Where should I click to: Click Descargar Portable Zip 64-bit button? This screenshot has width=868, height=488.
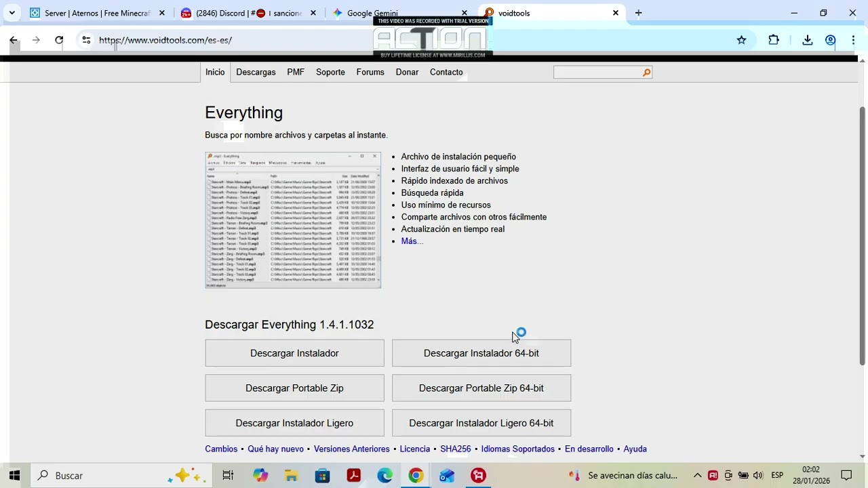[481, 388]
